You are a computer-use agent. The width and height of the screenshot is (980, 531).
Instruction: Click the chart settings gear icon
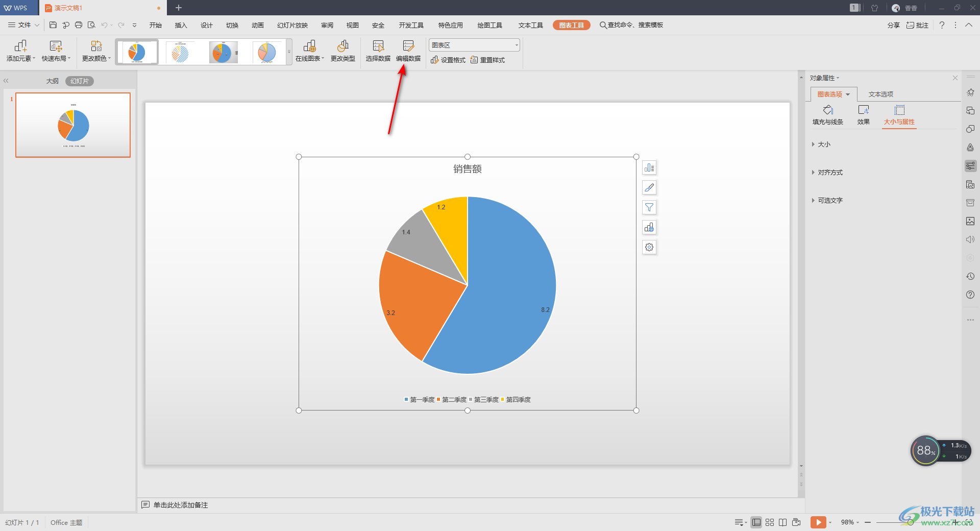[649, 247]
